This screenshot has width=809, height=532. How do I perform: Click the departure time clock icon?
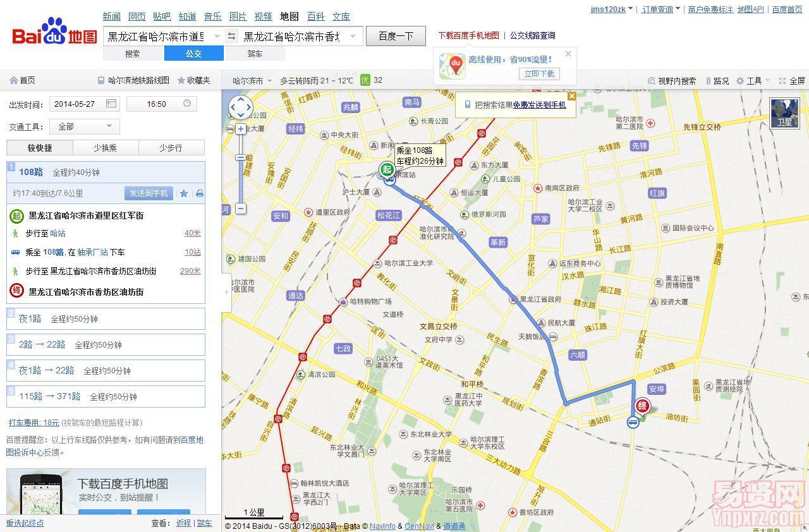[x=187, y=104]
